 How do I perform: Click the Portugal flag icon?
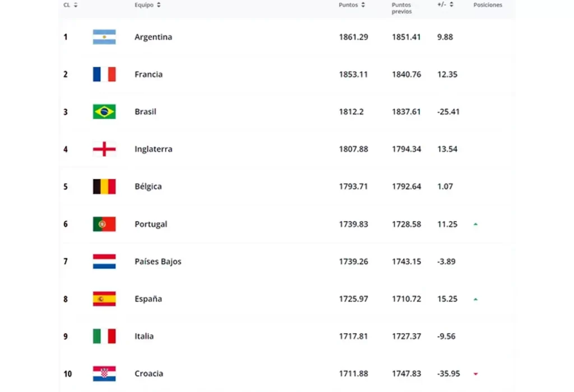click(104, 224)
